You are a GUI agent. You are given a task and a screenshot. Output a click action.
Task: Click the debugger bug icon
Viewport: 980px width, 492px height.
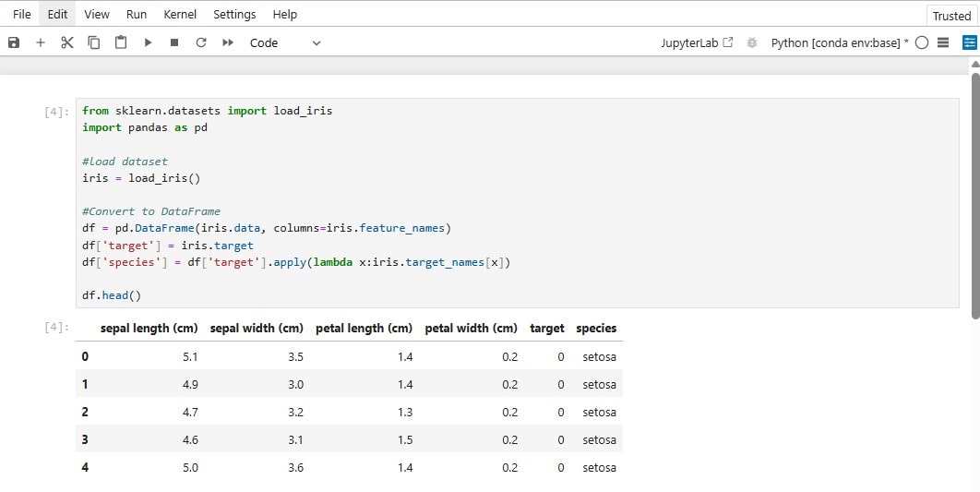pyautogui.click(x=752, y=42)
